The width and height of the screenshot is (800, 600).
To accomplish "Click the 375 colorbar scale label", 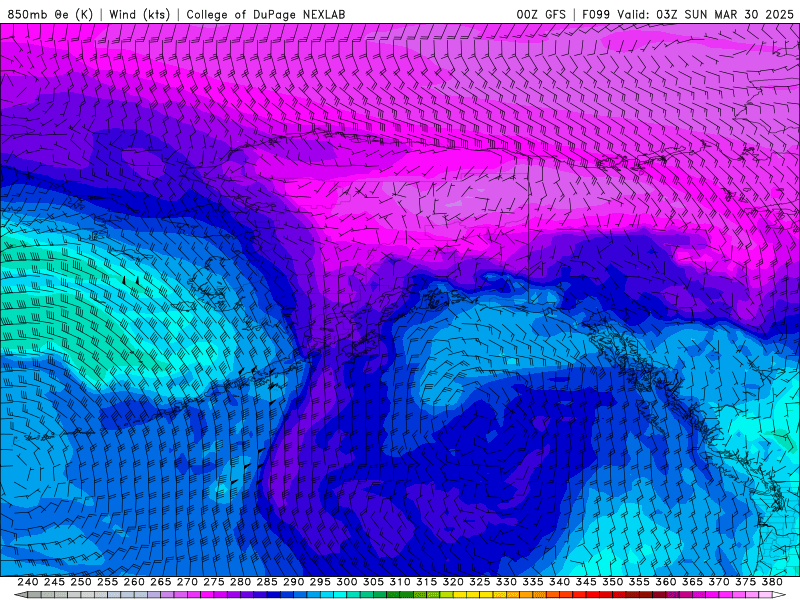I will coord(745,582).
